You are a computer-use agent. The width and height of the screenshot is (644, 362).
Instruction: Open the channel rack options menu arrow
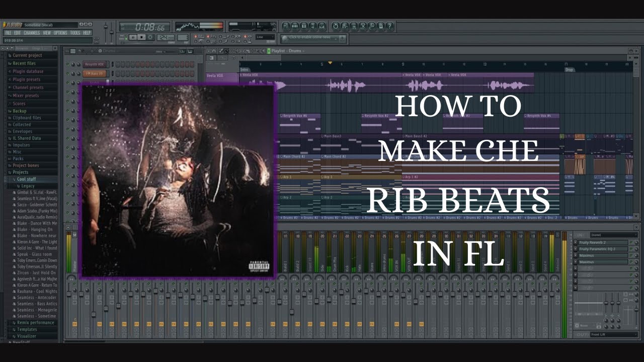(67, 51)
